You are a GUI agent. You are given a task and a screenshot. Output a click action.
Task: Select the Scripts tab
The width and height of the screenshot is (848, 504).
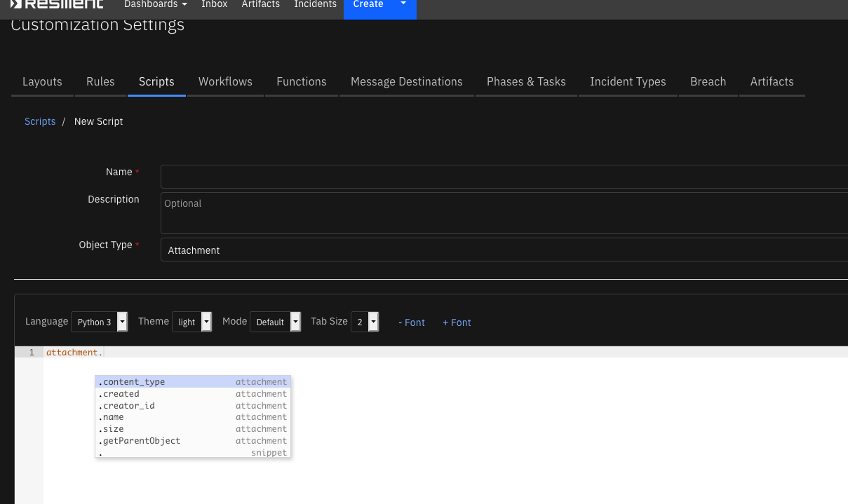pyautogui.click(x=156, y=82)
